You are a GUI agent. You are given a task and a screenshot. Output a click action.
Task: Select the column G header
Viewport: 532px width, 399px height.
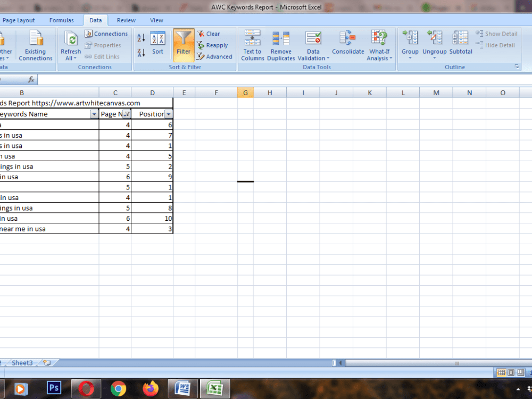[245, 93]
